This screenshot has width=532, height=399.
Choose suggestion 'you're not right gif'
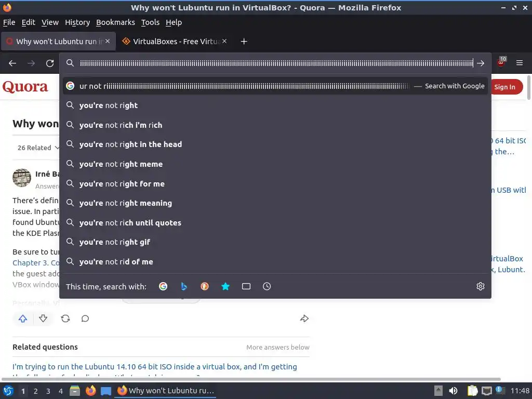[275, 242]
